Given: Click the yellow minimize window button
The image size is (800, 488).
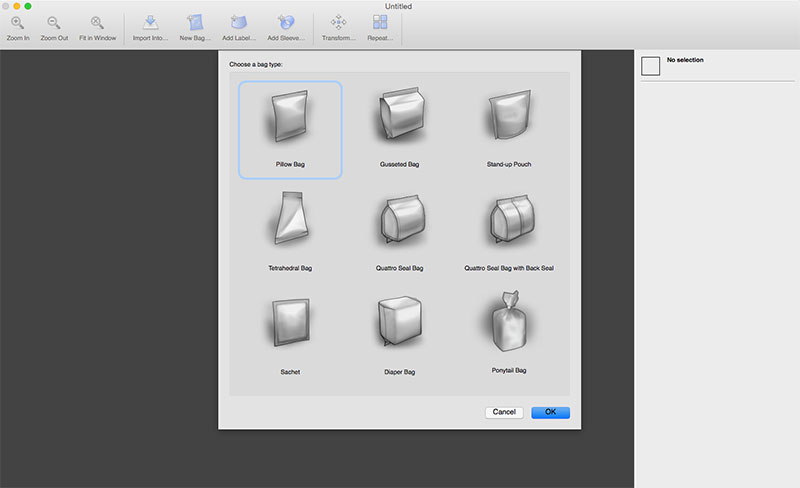Looking at the screenshot, I should click(17, 6).
